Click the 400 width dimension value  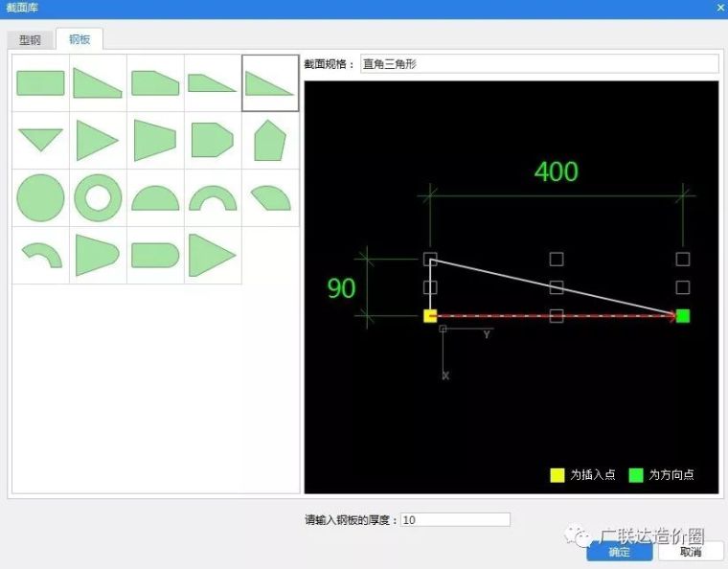556,171
